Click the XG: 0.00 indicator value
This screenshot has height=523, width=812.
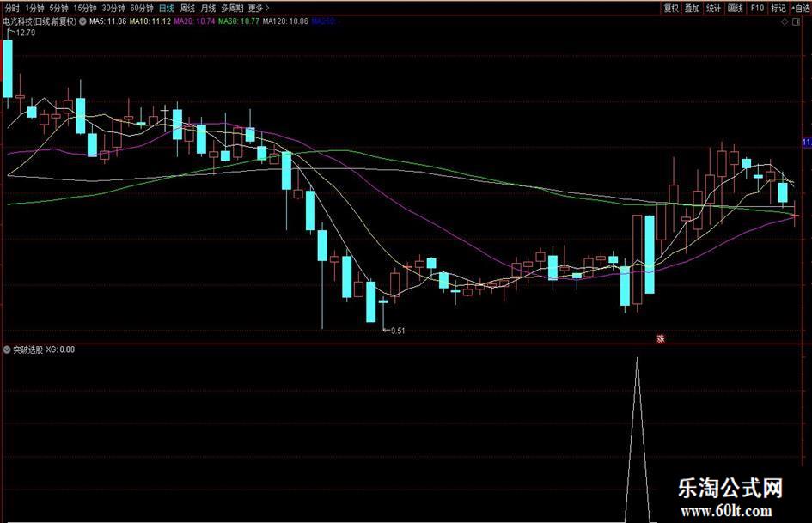60,350
